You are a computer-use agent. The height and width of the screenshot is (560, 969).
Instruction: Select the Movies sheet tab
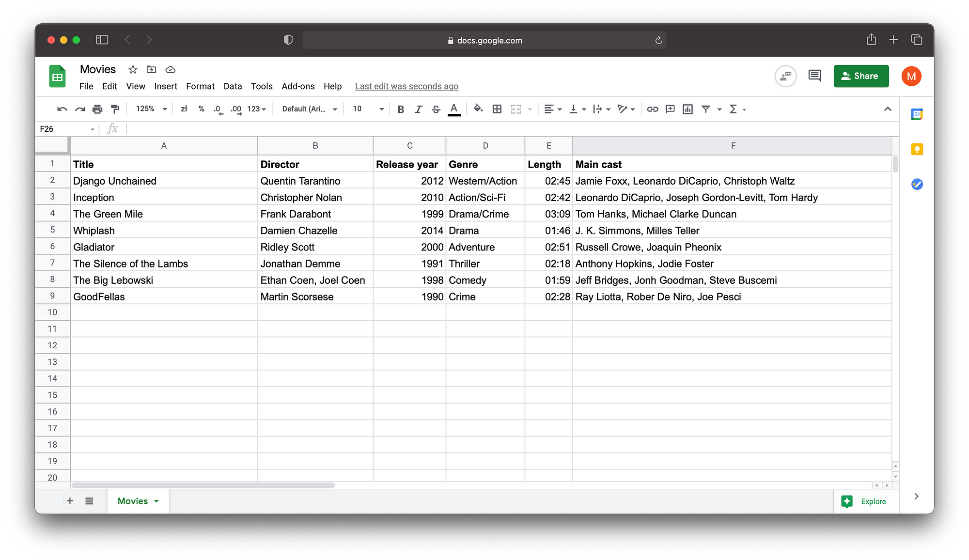tap(138, 501)
